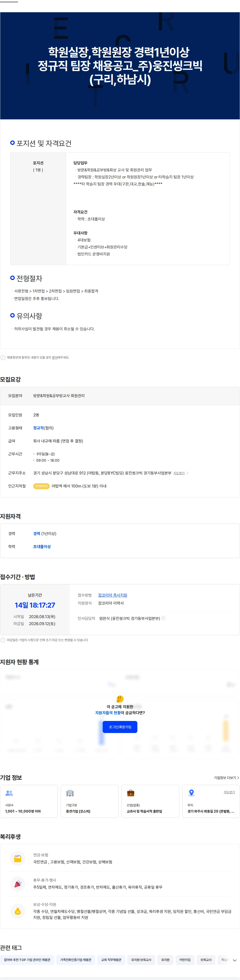Click the 정규직 employment type text

(38, 428)
